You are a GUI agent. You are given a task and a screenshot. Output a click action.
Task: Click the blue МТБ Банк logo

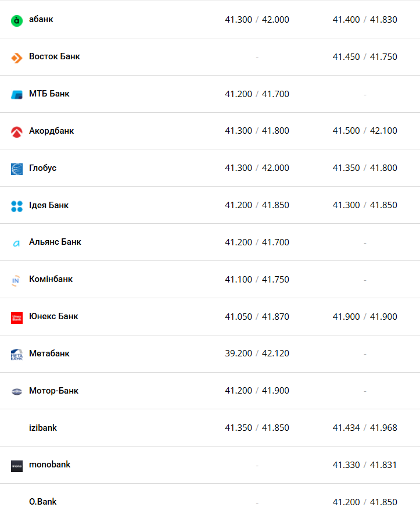17,95
